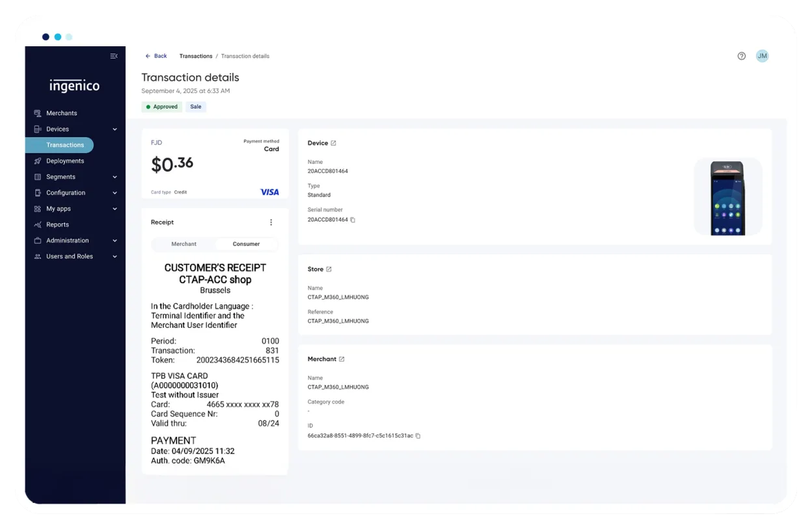The image size is (812, 529).
Task: Collapse the sidebar with the menu icon
Action: click(114, 56)
